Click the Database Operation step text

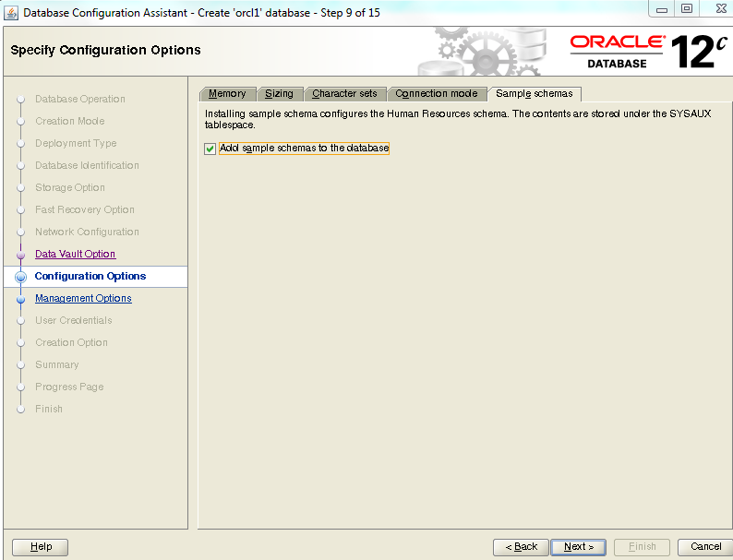pos(80,99)
